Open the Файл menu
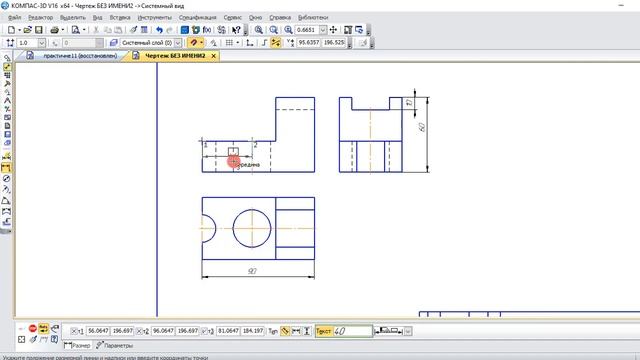640x360 pixels. [15, 18]
